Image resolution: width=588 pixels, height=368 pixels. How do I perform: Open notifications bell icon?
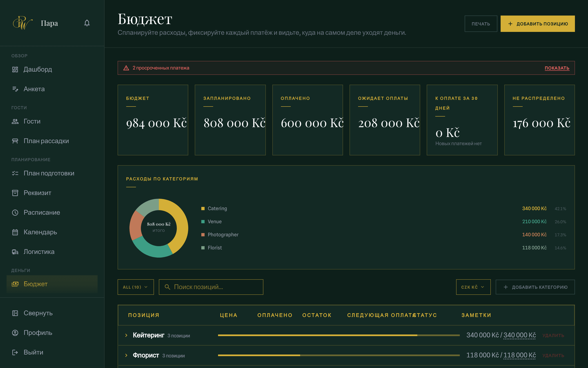87,23
